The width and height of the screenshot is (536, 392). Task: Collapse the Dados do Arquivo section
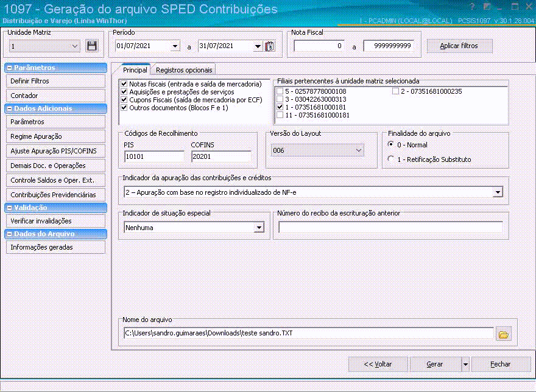(10, 234)
